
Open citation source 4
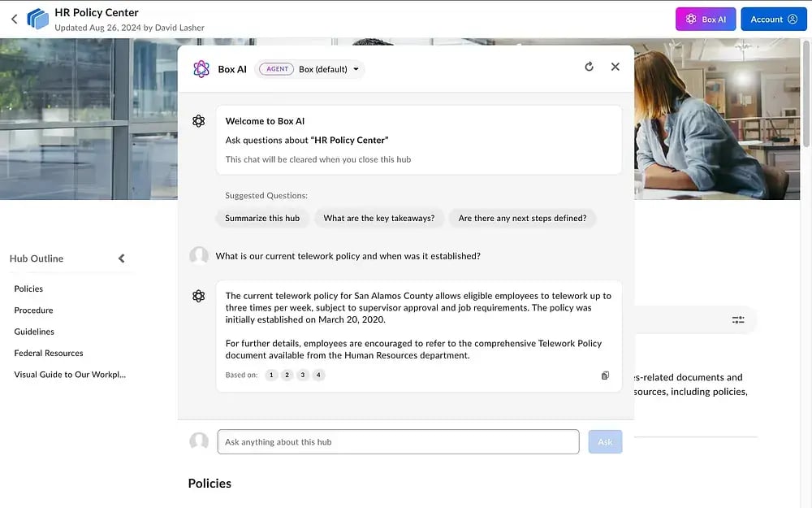pos(318,375)
